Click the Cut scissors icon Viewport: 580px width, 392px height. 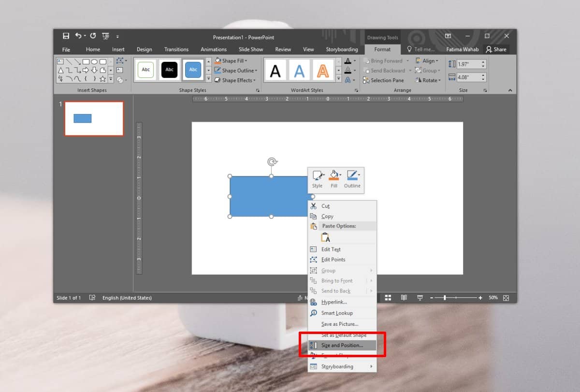313,206
